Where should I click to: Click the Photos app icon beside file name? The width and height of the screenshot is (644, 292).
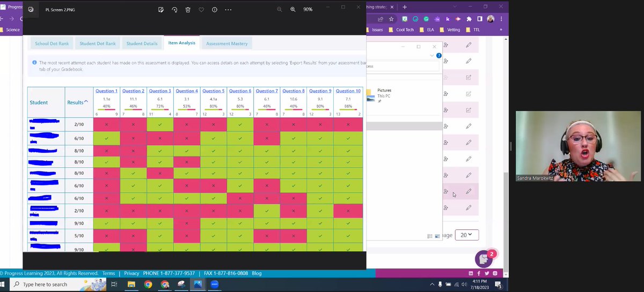point(31,10)
